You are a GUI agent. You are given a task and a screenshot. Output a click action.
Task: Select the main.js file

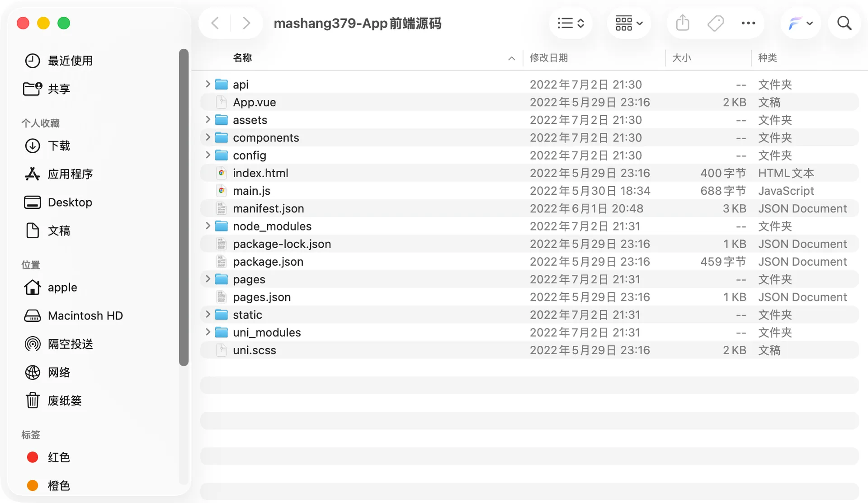click(x=529, y=191)
